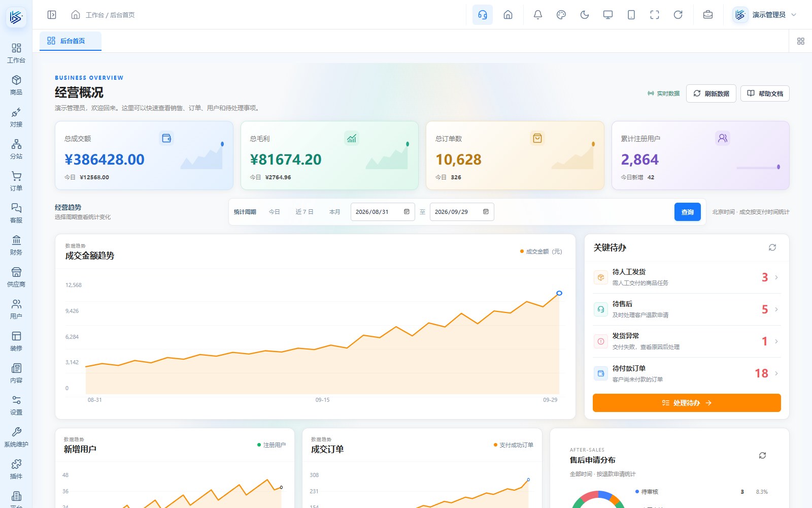
Task: Open 商品 in the sidebar
Action: point(16,85)
